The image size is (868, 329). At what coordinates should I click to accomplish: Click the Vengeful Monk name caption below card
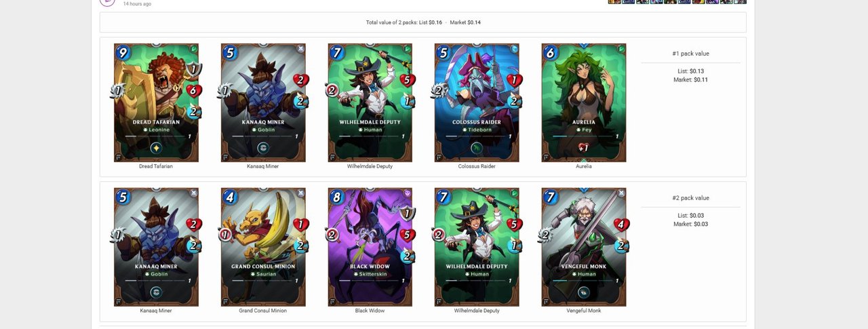[583, 311]
